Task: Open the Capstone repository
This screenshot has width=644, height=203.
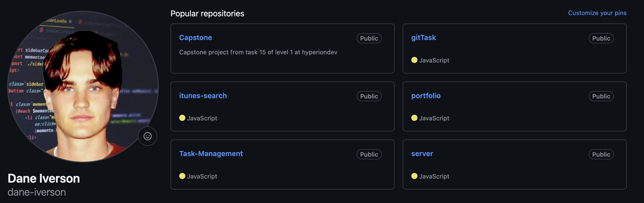Action: (x=195, y=37)
